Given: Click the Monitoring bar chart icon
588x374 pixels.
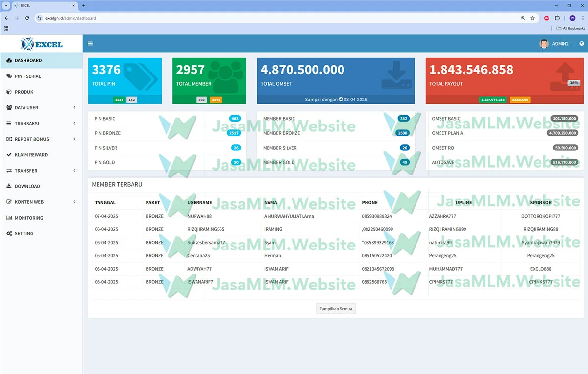Looking at the screenshot, I should (x=9, y=218).
